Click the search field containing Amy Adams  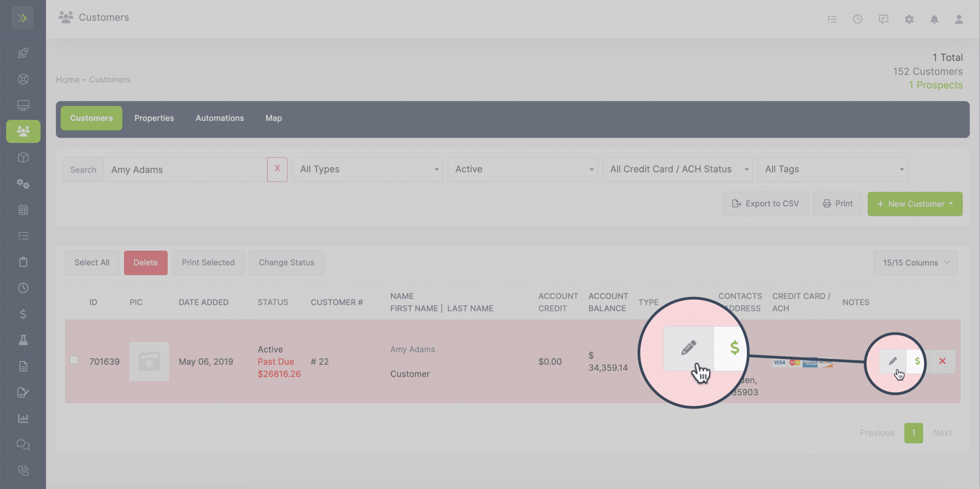[185, 170]
